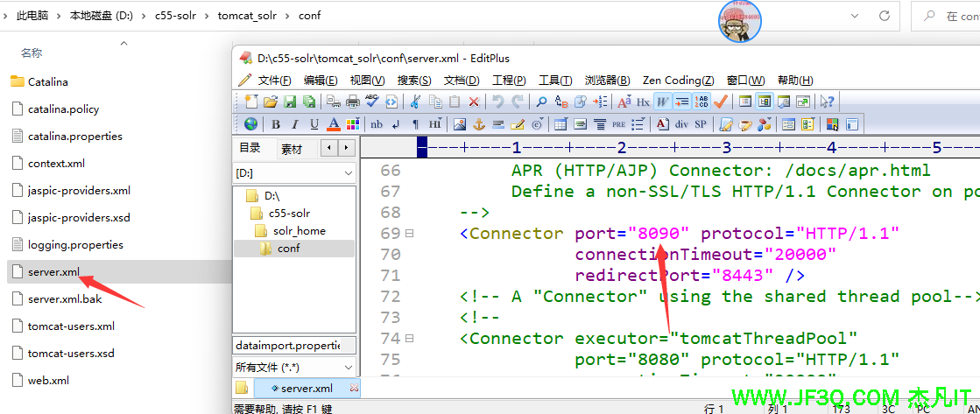Pick font color with the red-underlined A

click(333, 124)
